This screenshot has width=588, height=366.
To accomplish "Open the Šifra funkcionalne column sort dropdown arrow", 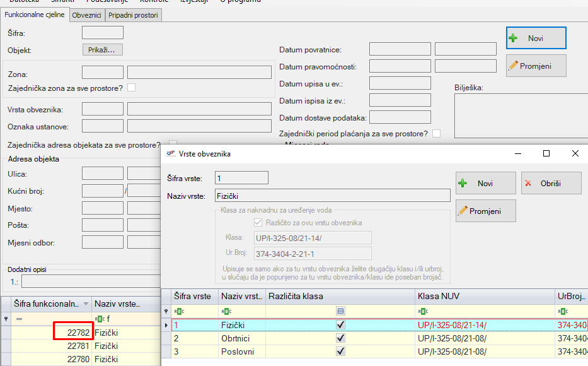I will tap(86, 304).
